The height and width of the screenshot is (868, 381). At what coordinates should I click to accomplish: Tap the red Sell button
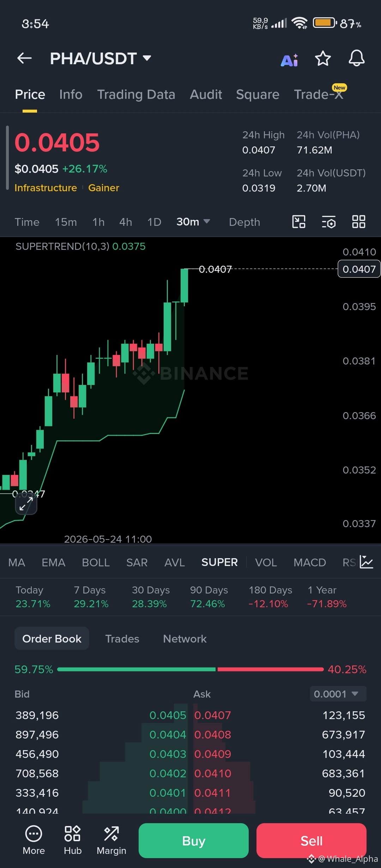coord(312,840)
